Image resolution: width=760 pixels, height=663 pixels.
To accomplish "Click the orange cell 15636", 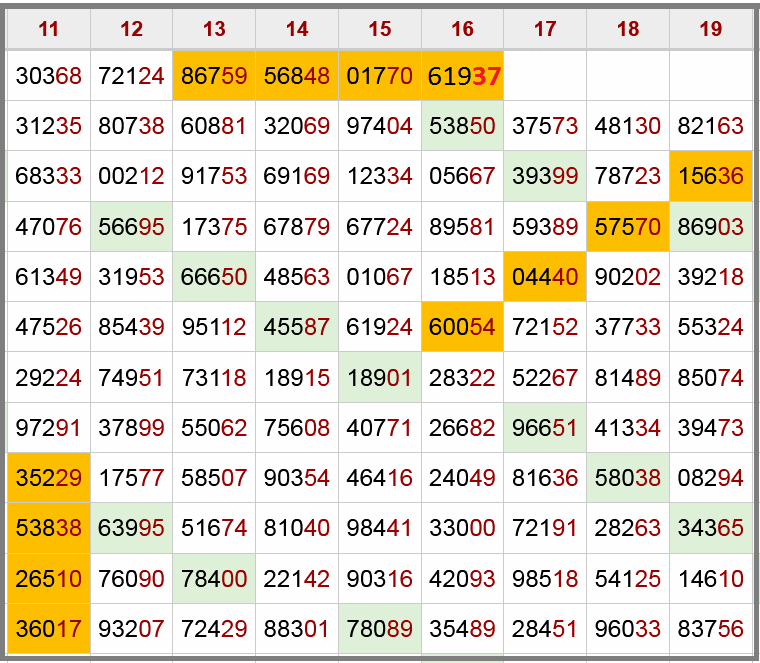I will click(711, 176).
